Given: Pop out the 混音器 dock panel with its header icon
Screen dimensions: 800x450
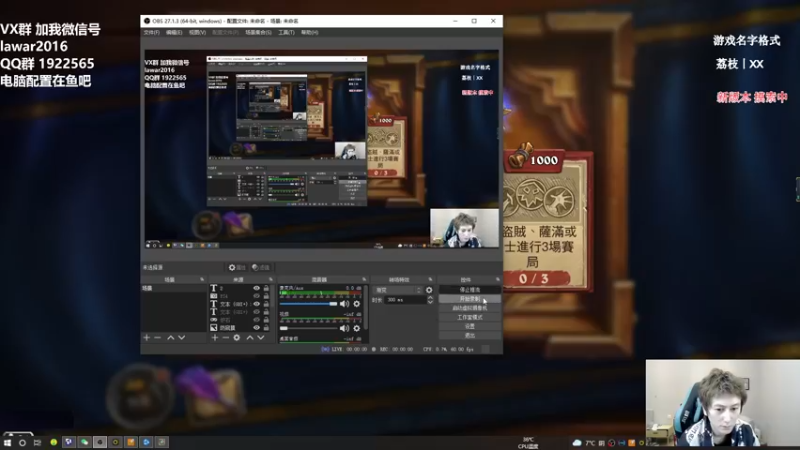Looking at the screenshot, I should pyautogui.click(x=364, y=280).
